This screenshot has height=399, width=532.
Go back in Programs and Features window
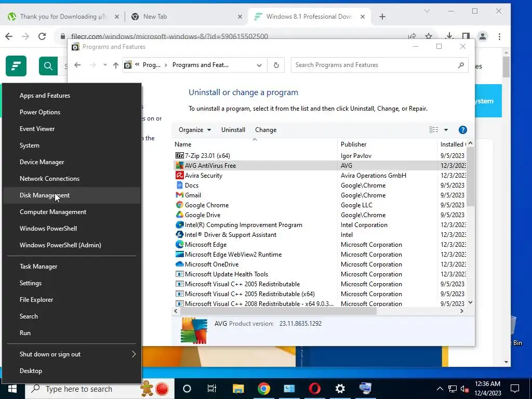77,65
